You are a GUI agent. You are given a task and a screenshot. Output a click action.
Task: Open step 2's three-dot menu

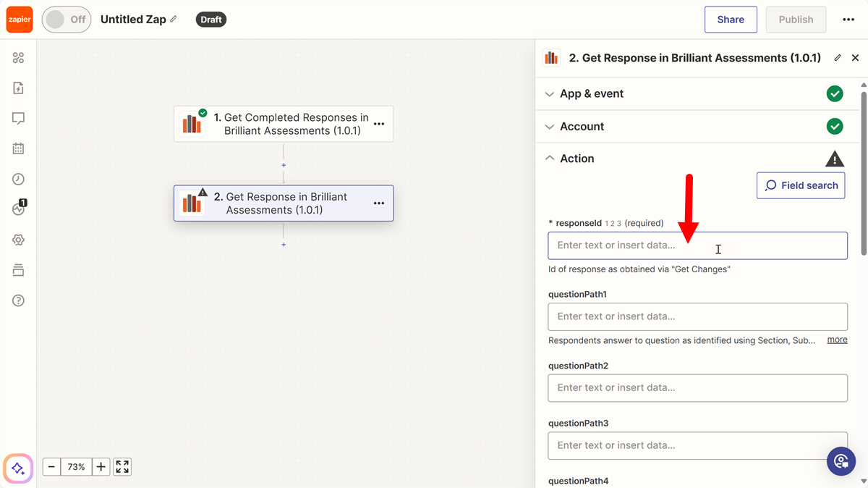378,203
